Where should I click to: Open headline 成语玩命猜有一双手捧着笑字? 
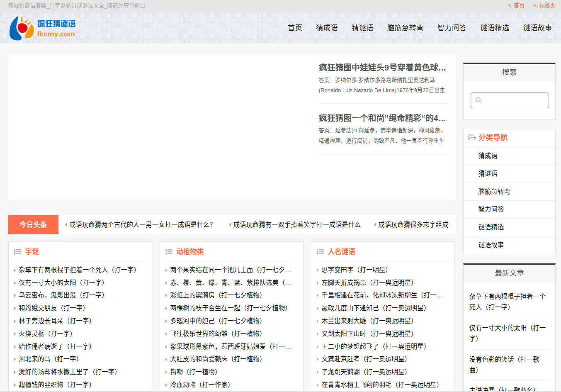click(296, 225)
